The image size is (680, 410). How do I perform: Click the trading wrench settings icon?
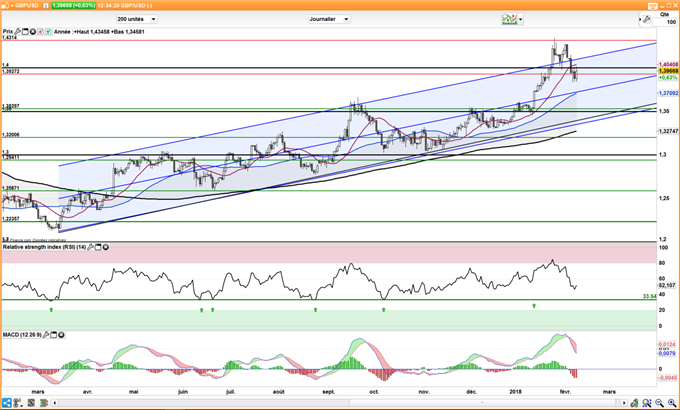(x=647, y=19)
